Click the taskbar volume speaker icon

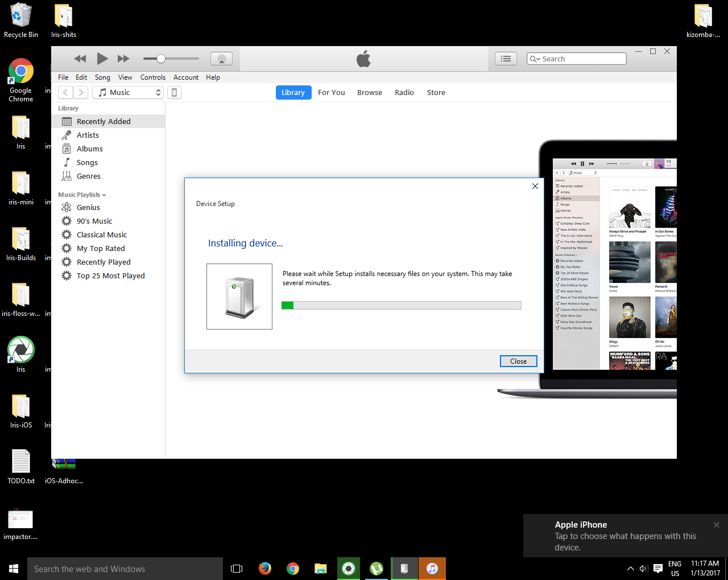pos(644,569)
